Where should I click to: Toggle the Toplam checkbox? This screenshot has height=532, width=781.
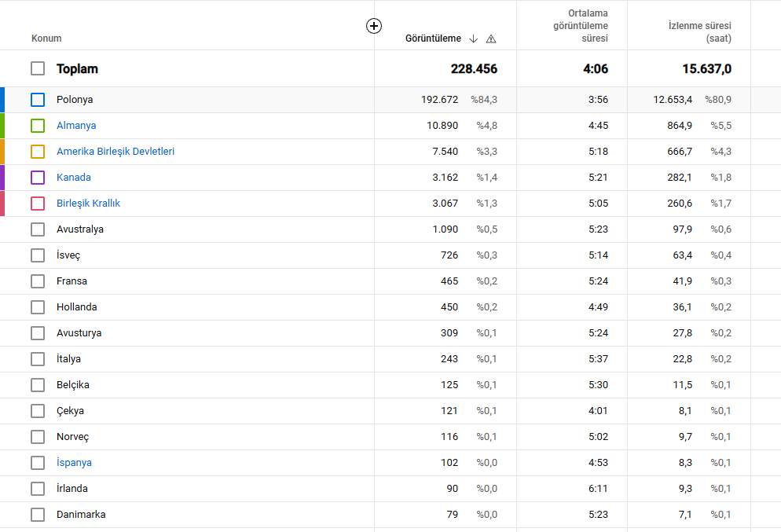click(38, 68)
